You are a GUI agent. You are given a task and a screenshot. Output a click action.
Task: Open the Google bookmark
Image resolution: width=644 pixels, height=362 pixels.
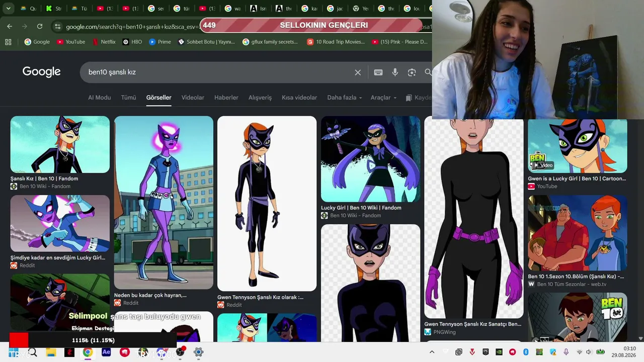point(37,42)
